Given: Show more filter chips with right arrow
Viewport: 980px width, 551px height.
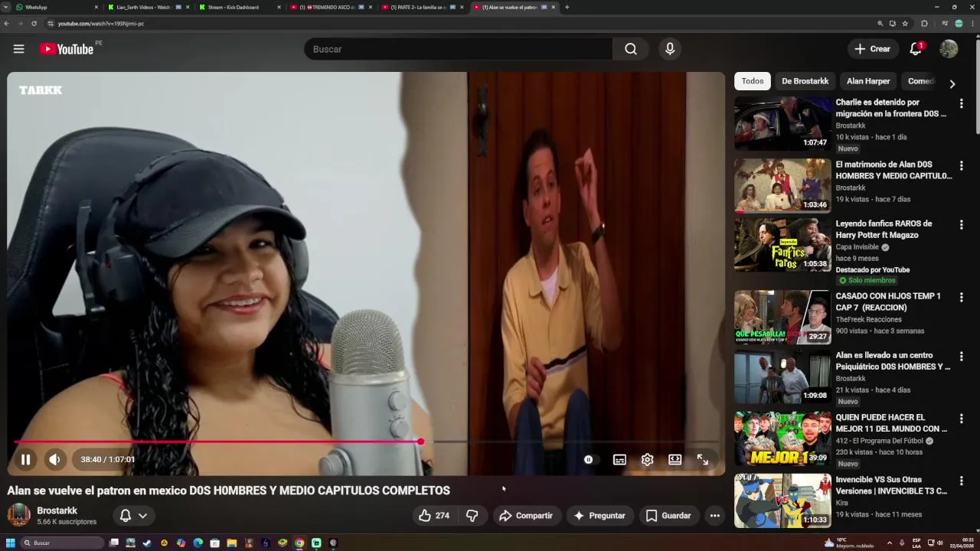Looking at the screenshot, I should click(x=952, y=83).
